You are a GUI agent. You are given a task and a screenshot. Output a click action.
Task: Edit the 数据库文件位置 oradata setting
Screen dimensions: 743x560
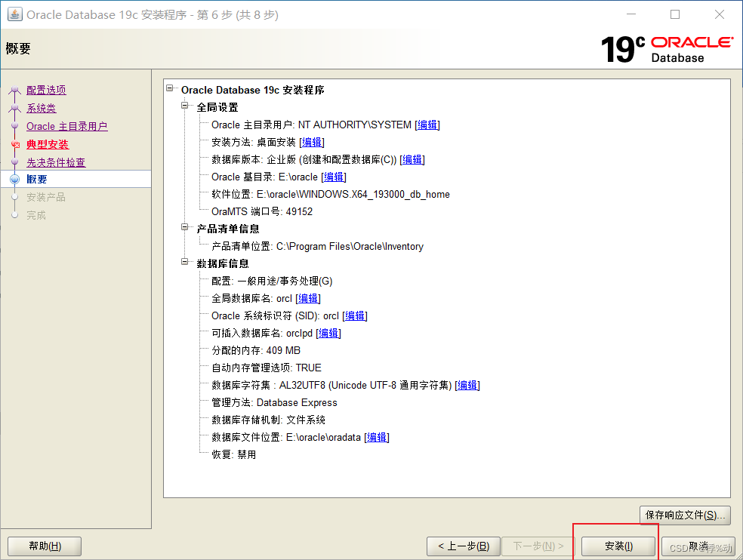tap(377, 437)
